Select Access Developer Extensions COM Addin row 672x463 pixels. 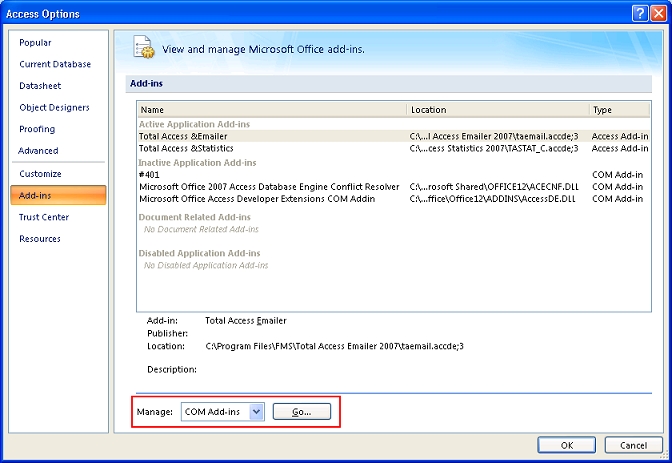coord(393,199)
